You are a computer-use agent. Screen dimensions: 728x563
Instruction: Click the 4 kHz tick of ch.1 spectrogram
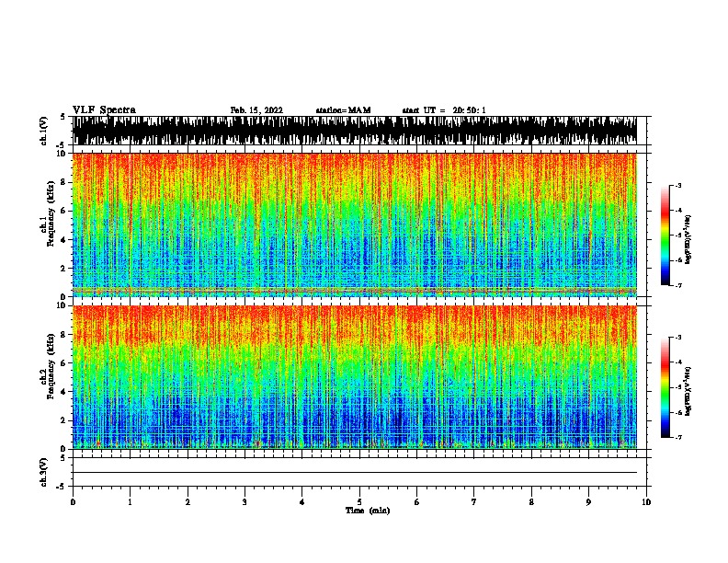point(63,240)
